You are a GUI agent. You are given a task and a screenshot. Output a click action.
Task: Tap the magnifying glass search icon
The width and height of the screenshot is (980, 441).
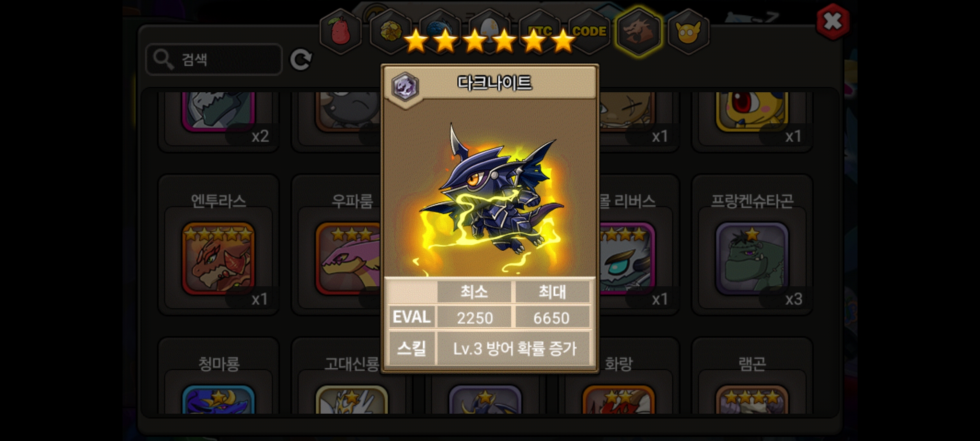click(163, 60)
